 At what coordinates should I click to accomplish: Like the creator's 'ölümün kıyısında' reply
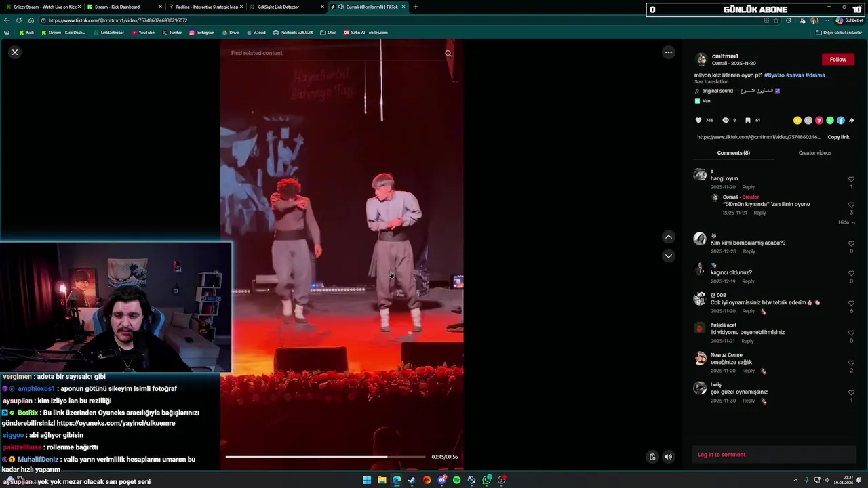pos(851,205)
